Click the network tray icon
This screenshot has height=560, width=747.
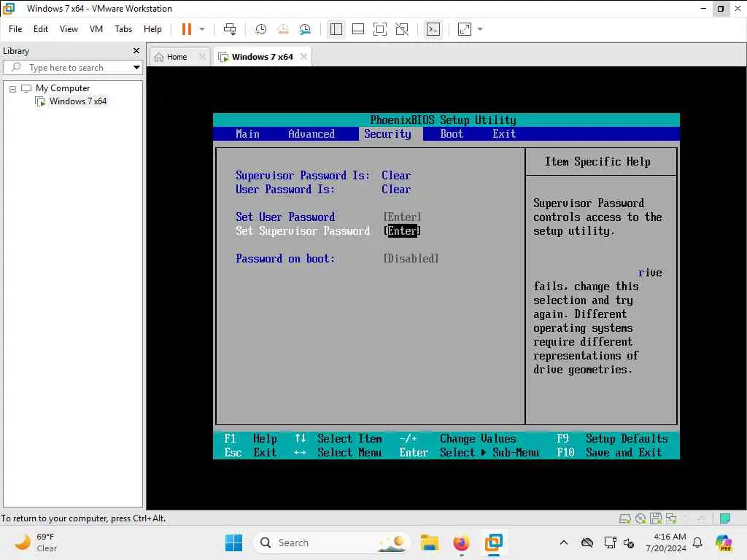click(x=610, y=542)
